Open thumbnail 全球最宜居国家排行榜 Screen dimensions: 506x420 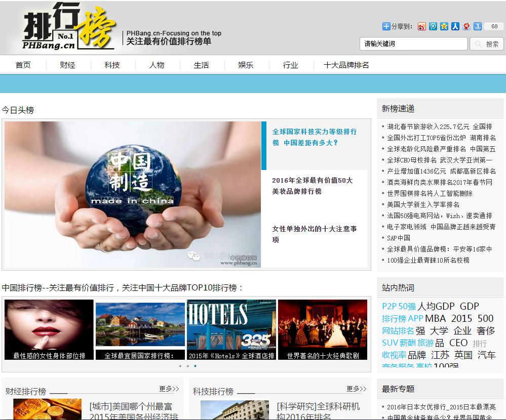pos(140,330)
